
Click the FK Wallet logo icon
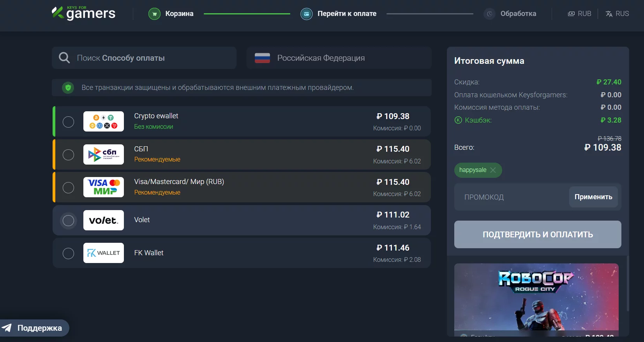point(104,253)
